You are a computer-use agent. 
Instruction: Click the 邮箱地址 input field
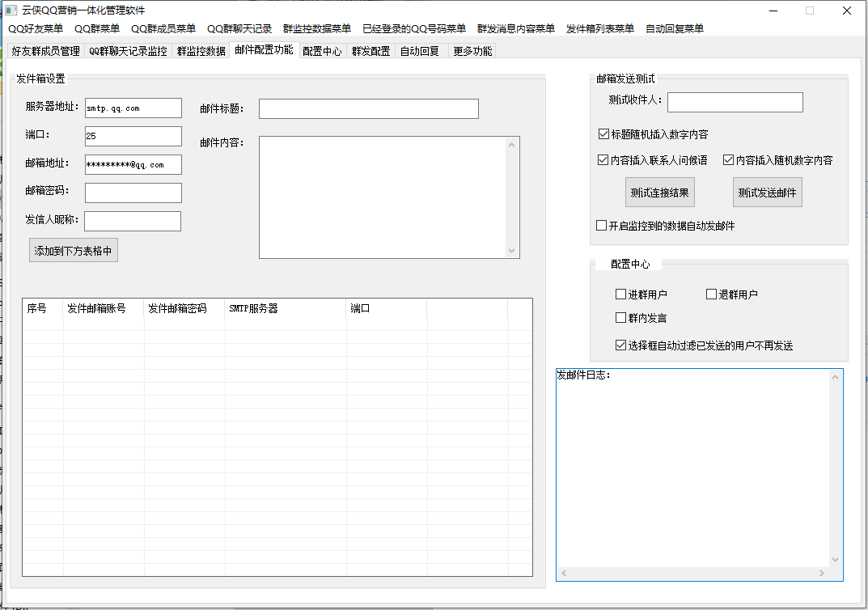tap(133, 164)
